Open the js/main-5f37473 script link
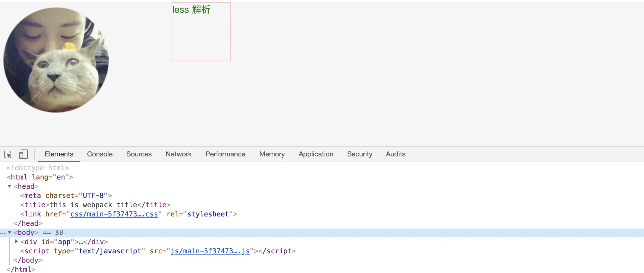Screen dimensions: 644x273 (x=210, y=251)
